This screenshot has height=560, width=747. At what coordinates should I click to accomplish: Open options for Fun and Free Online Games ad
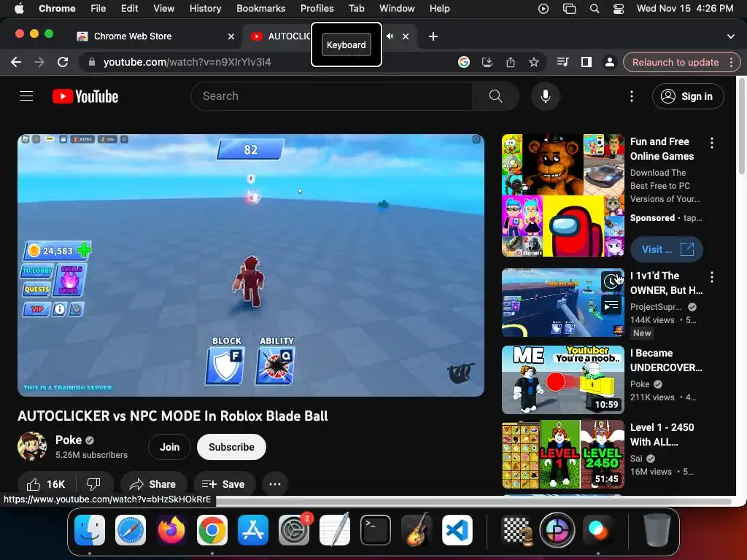(712, 143)
